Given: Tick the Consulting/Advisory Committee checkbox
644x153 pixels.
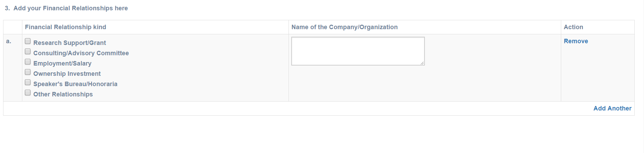Looking at the screenshot, I should (x=28, y=51).
